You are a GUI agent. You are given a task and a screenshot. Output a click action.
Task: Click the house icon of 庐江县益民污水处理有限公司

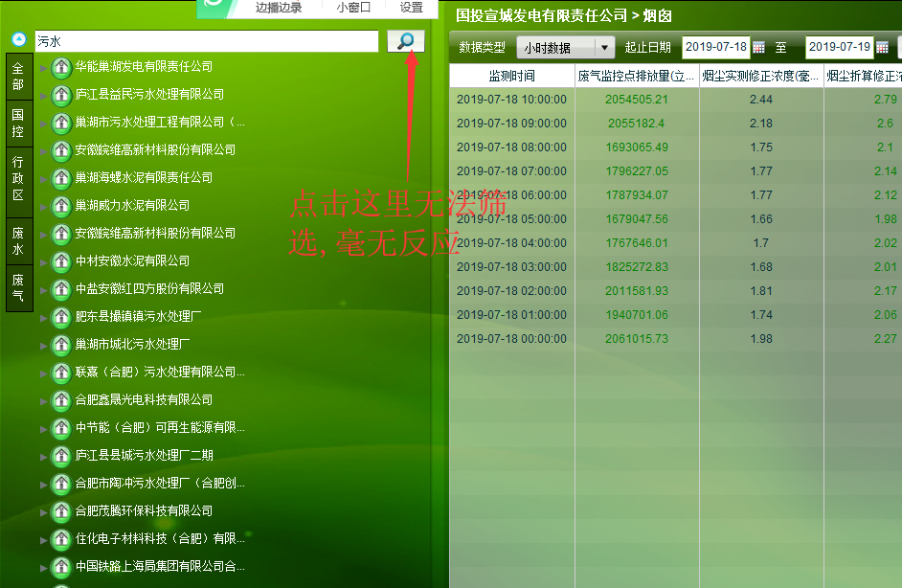(61, 95)
